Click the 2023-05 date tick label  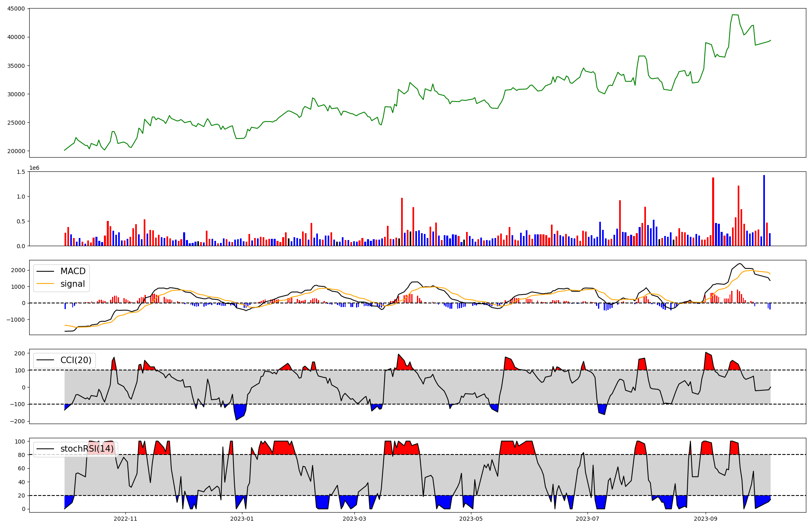(x=471, y=519)
